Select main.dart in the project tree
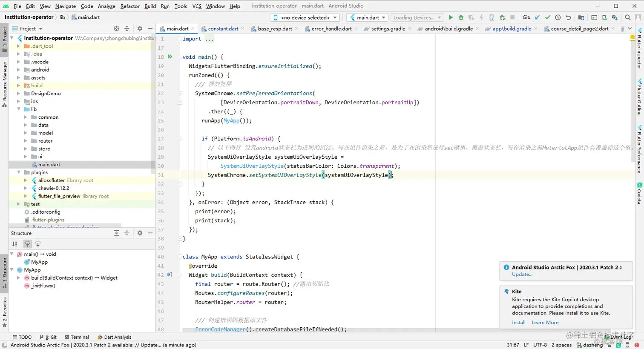644x349 pixels. pyautogui.click(x=49, y=165)
